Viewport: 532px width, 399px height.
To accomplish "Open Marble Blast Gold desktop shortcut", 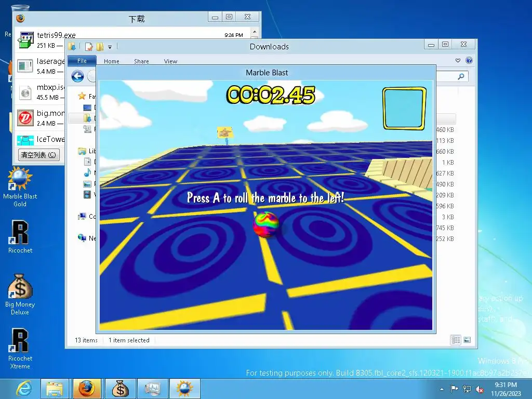I will click(x=20, y=187).
